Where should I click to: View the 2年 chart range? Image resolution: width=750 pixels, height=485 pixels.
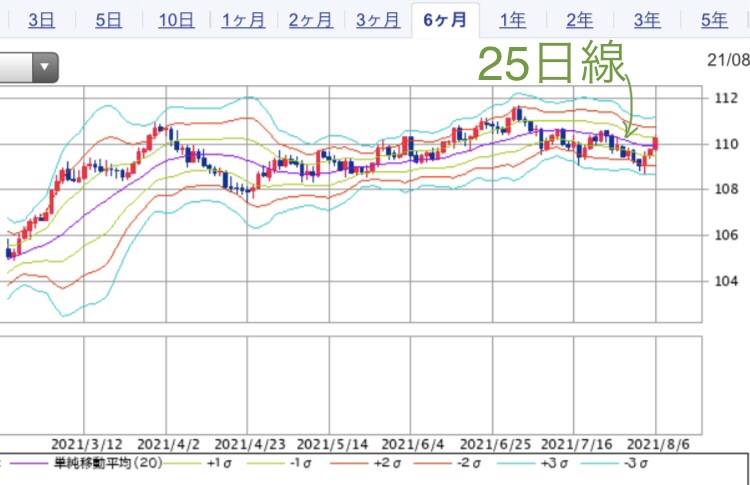click(x=580, y=20)
